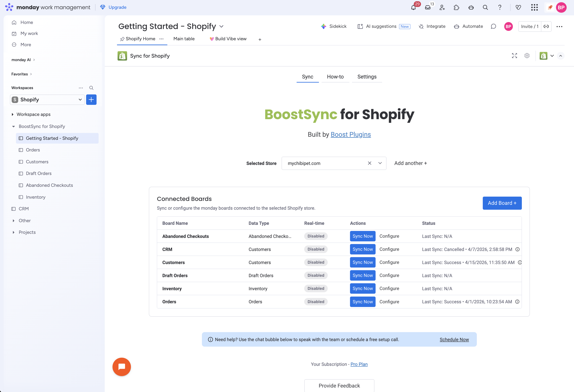This screenshot has height=392, width=574.
Task: Clear the selected store mychibipet.com
Action: pyautogui.click(x=369, y=163)
